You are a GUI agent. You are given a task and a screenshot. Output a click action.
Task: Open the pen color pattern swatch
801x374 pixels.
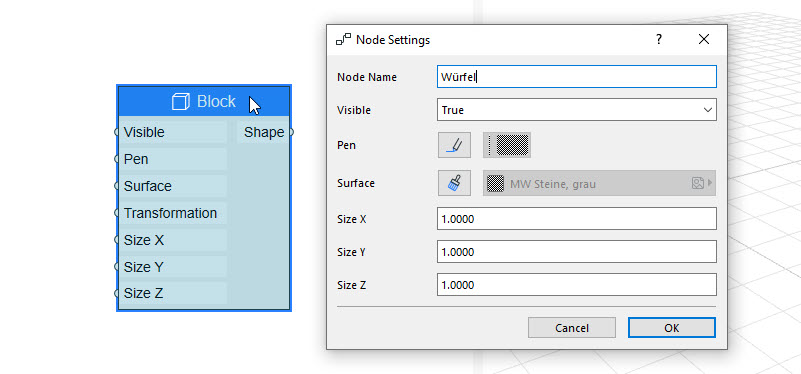[x=507, y=145]
